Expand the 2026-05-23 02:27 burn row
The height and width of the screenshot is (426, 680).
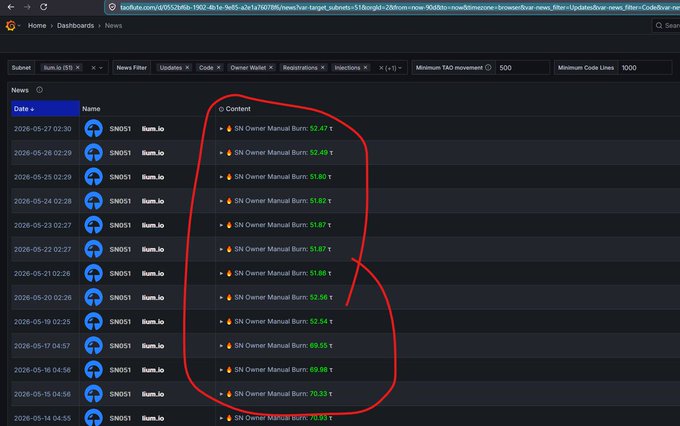[x=221, y=225]
